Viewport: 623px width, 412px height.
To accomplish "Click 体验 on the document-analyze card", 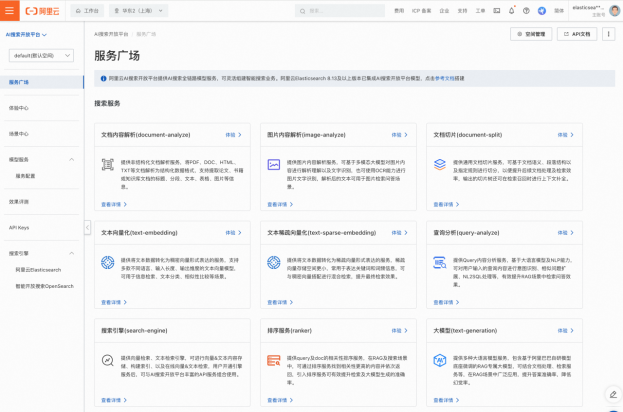I will pos(233,135).
